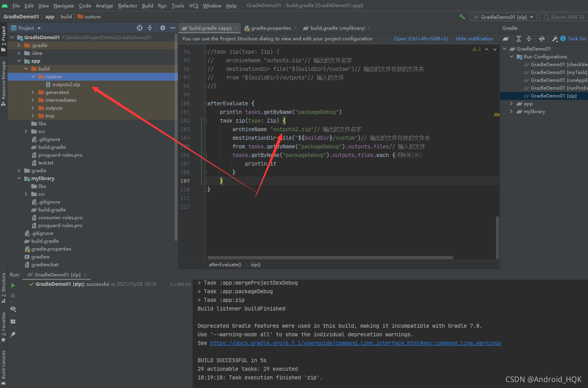The width and height of the screenshot is (588, 388).
Task: Click Open (Ctrl+Alt+Shift+S) notification link
Action: click(421, 39)
